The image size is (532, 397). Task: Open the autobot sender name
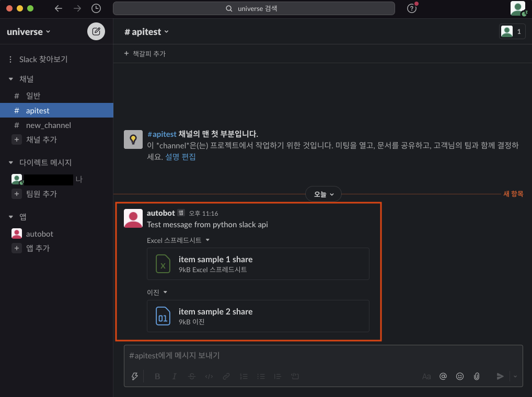[x=160, y=213]
